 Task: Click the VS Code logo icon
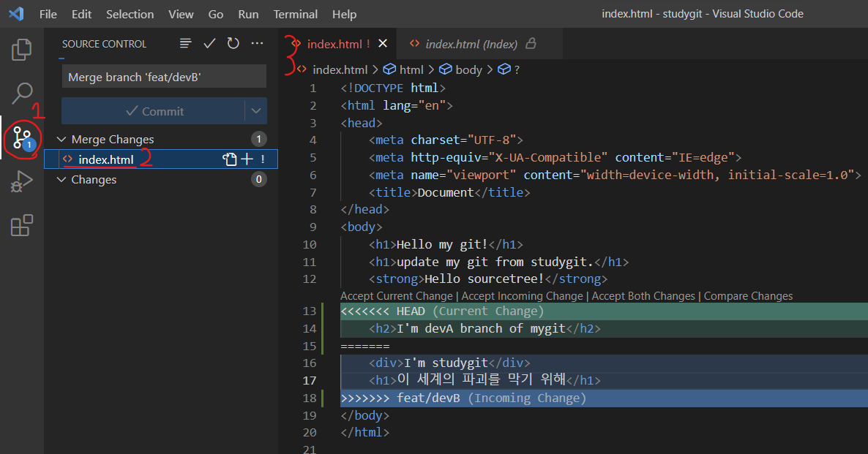click(16, 14)
